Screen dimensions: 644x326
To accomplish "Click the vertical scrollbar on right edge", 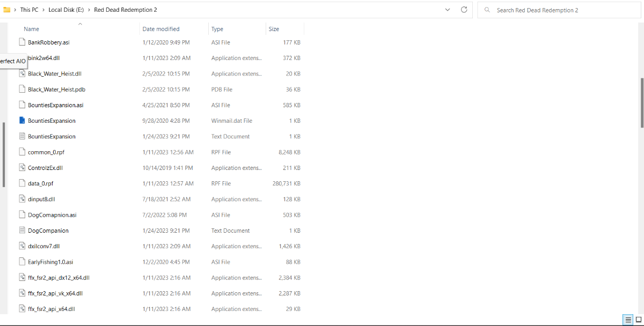I will pos(642,102).
